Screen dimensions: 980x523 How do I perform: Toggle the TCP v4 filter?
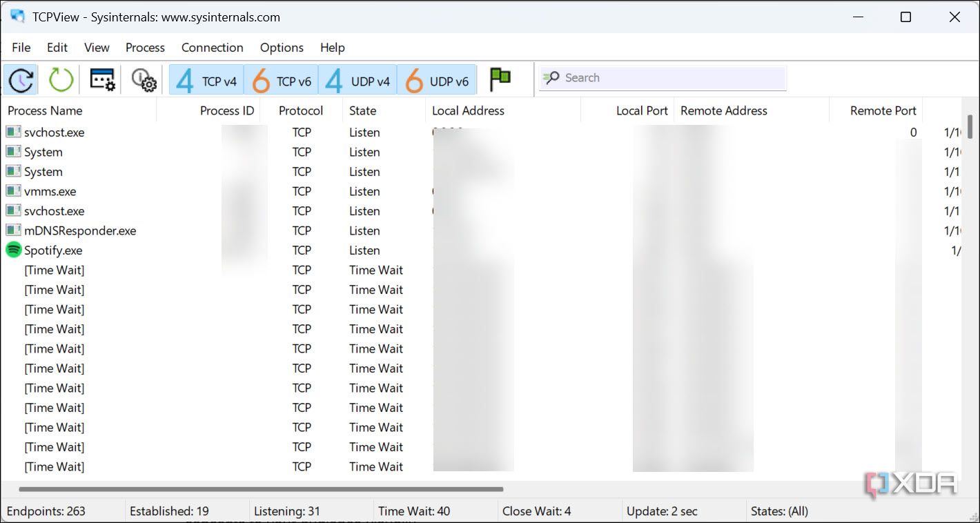(206, 80)
